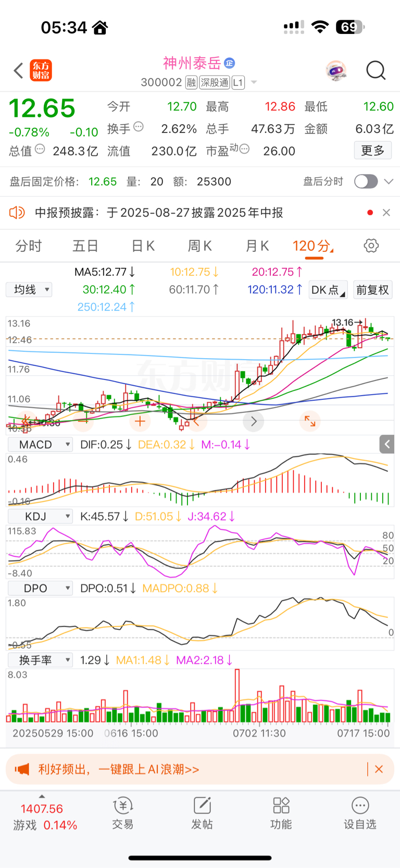Tap the DIF:0.25 value
Viewport: 400px width, 868px height.
106,445
